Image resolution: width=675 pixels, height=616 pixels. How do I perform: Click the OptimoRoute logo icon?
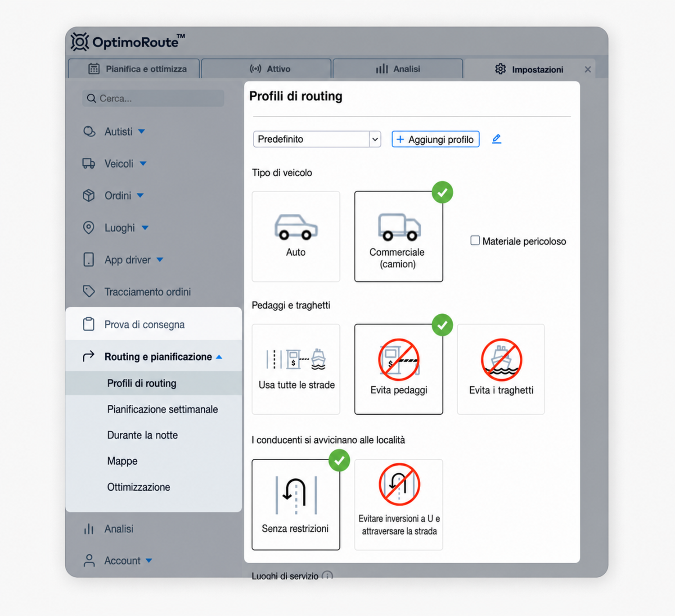[x=80, y=42]
